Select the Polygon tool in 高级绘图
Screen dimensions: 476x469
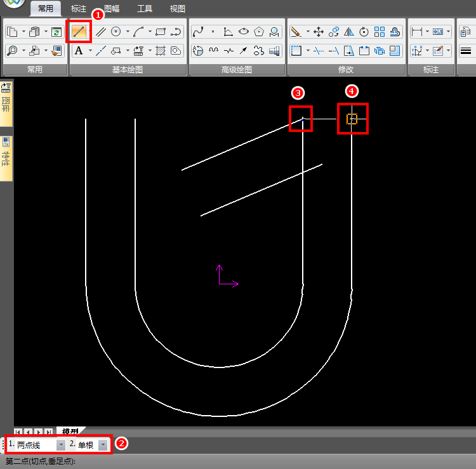(259, 31)
